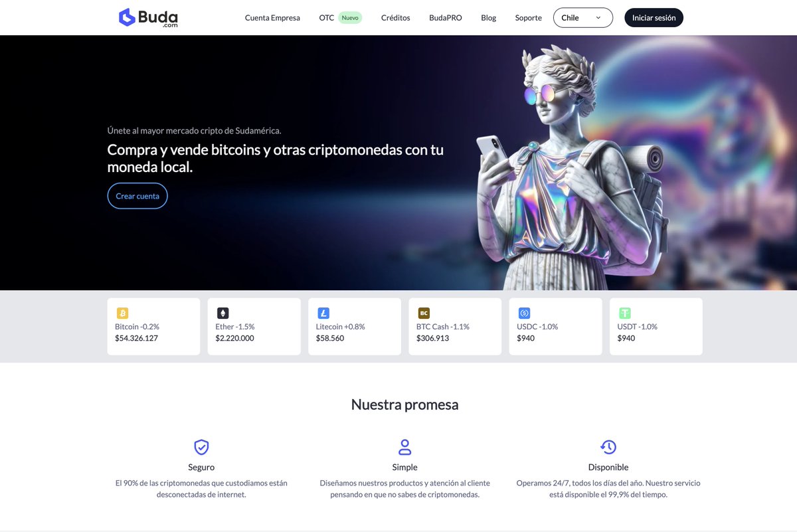Open the Créditos nav item
This screenshot has width=797, height=532.
coord(395,18)
